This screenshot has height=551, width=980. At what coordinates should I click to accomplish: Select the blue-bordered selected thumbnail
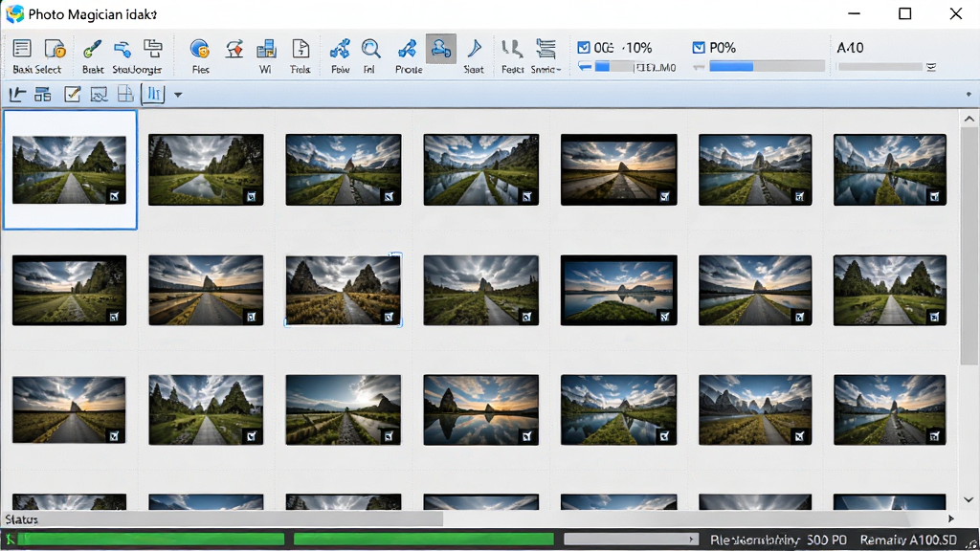point(69,170)
